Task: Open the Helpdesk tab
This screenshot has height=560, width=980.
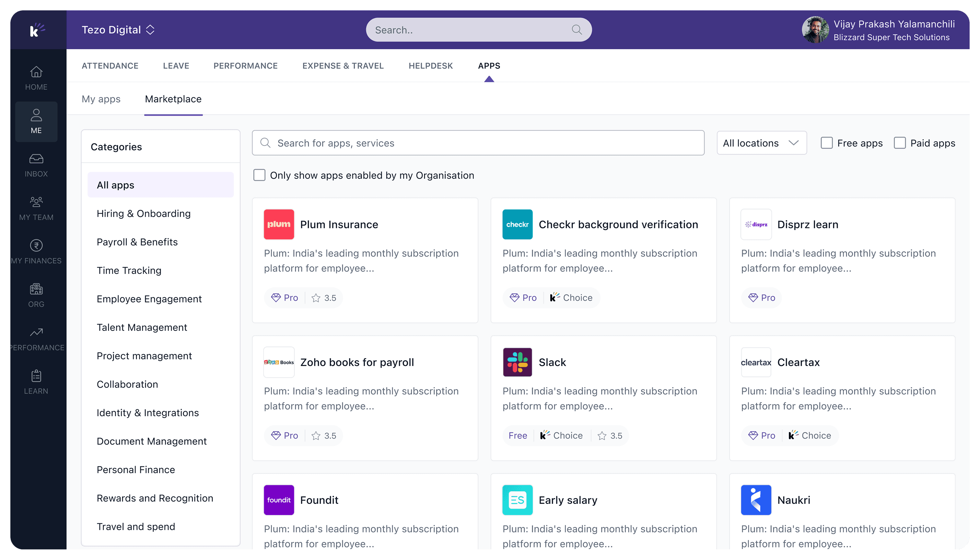Action: tap(431, 66)
